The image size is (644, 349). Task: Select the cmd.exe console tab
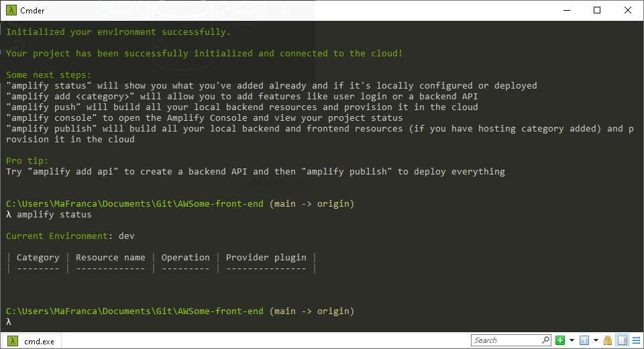(32, 341)
